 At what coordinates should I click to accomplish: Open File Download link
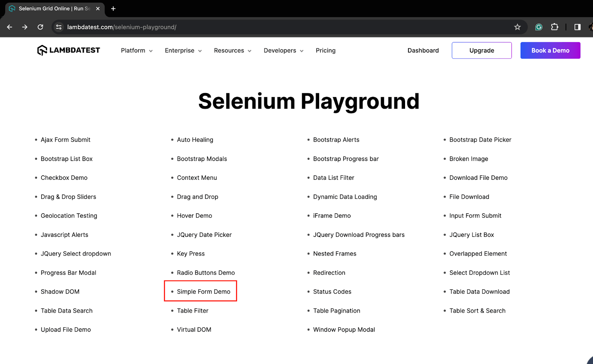tap(469, 197)
